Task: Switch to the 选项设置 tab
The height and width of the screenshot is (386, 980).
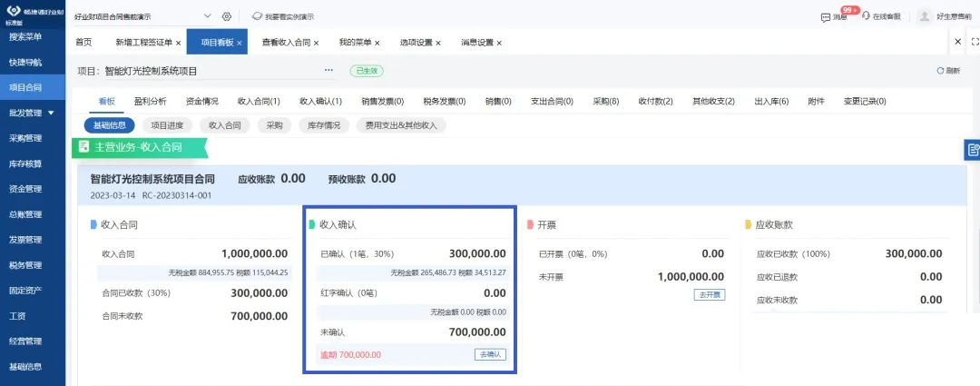Action: [x=416, y=43]
